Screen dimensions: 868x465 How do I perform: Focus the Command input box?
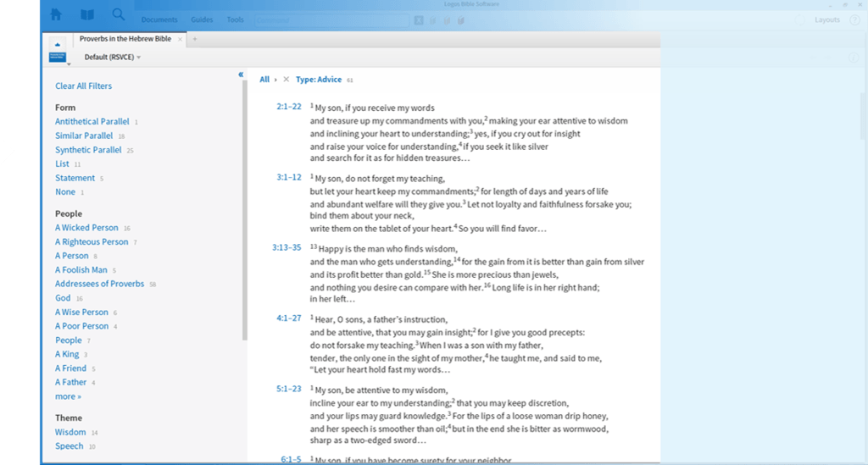tap(332, 20)
